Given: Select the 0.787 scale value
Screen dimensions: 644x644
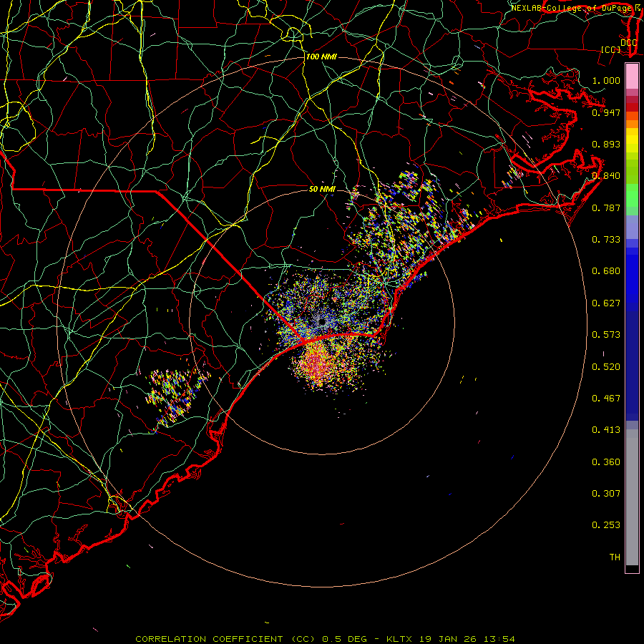Looking at the screenshot, I should click(x=606, y=208).
